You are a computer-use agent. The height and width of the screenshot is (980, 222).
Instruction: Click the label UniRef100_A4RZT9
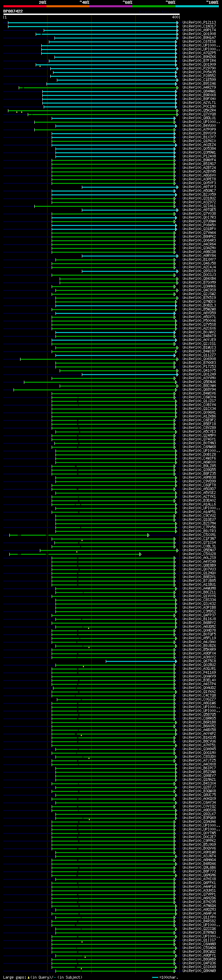tap(199, 88)
